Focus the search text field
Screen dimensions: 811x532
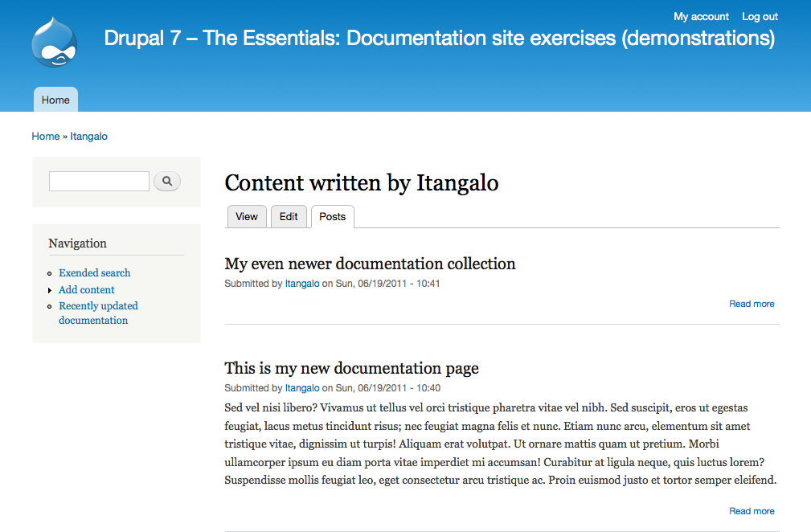99,182
